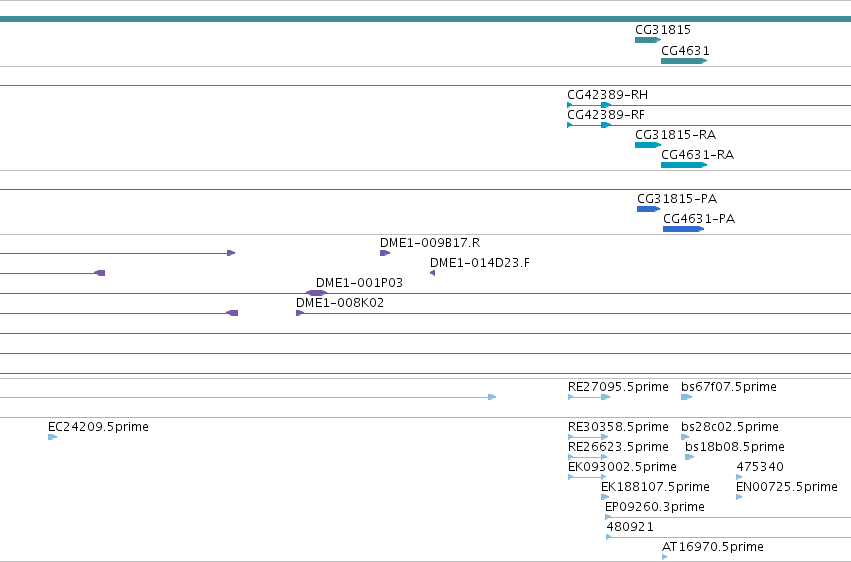Click the blue CG31815-PA arrow glyph

(x=649, y=209)
